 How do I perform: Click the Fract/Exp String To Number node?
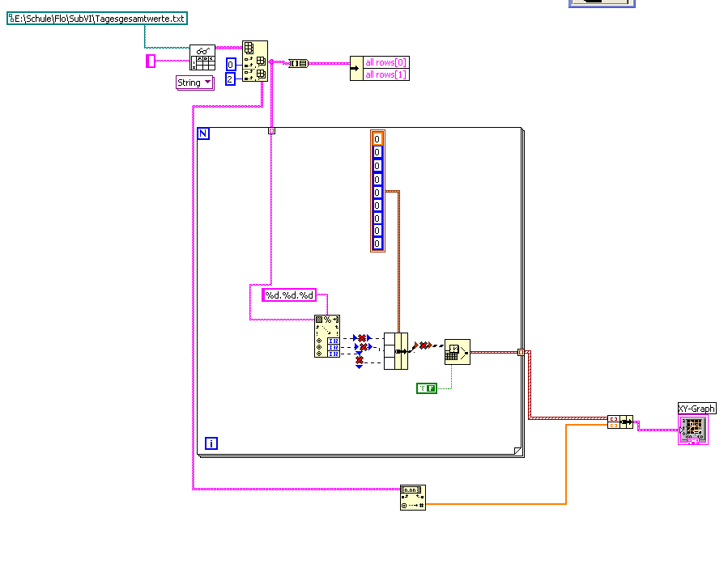(x=413, y=498)
